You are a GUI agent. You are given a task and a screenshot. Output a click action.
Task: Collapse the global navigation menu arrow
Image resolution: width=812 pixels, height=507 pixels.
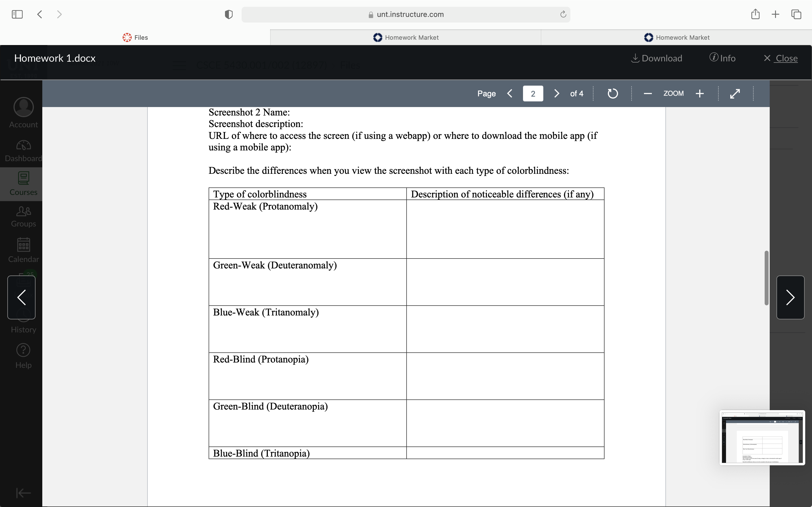coord(23,493)
